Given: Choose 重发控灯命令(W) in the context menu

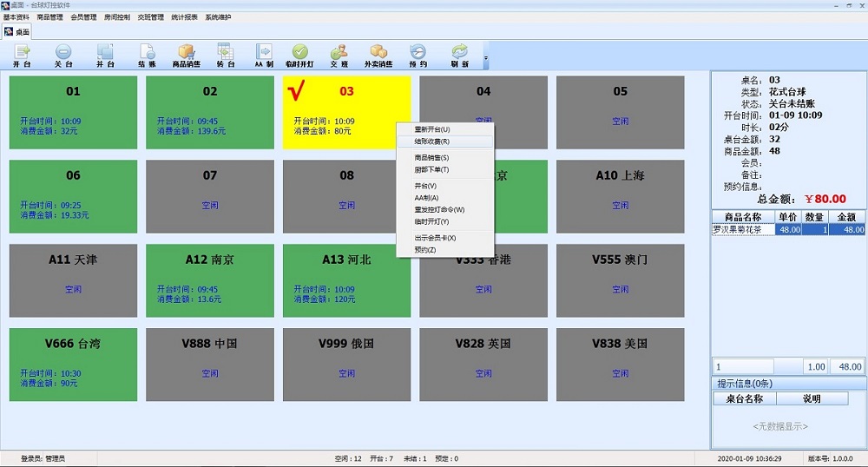Looking at the screenshot, I should (x=445, y=210).
